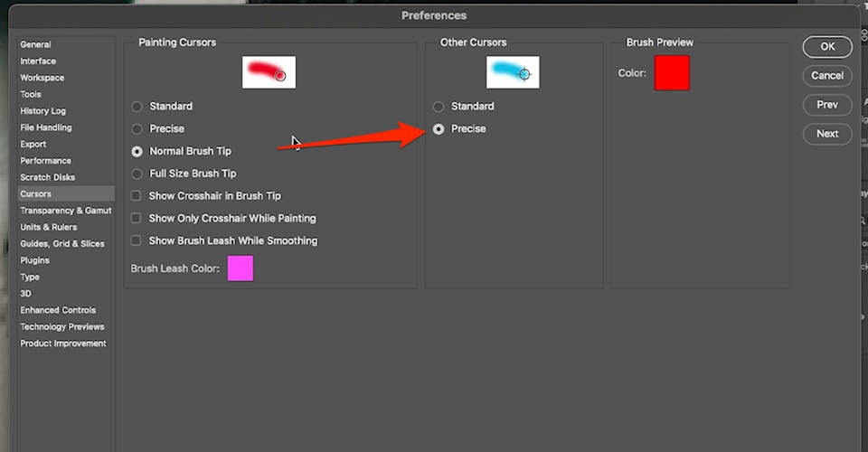Open the Export preferences category
Image resolution: width=868 pixels, height=452 pixels.
point(33,144)
